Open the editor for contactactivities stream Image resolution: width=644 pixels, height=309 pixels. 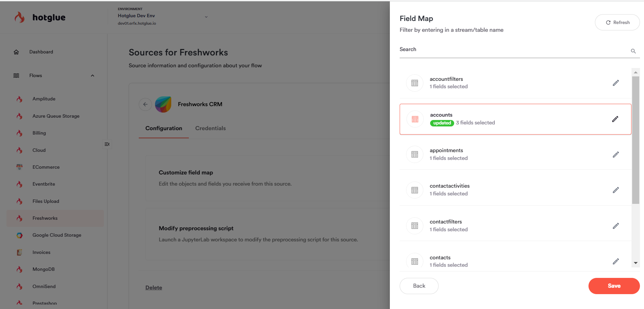[x=616, y=190]
